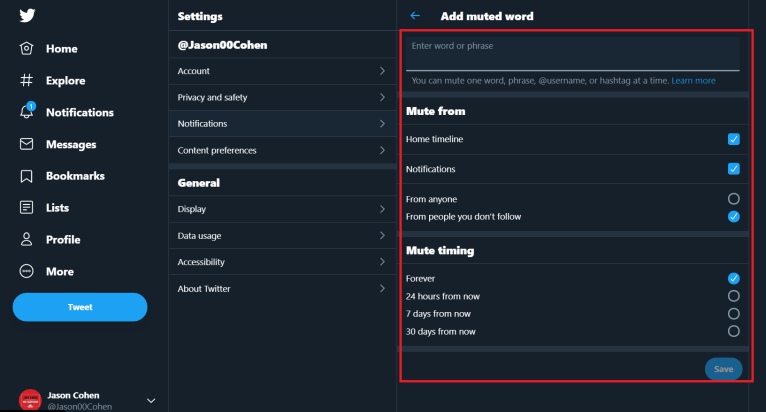Uncheck the Home timeline checkbox
The image size is (766, 412).
coord(733,139)
